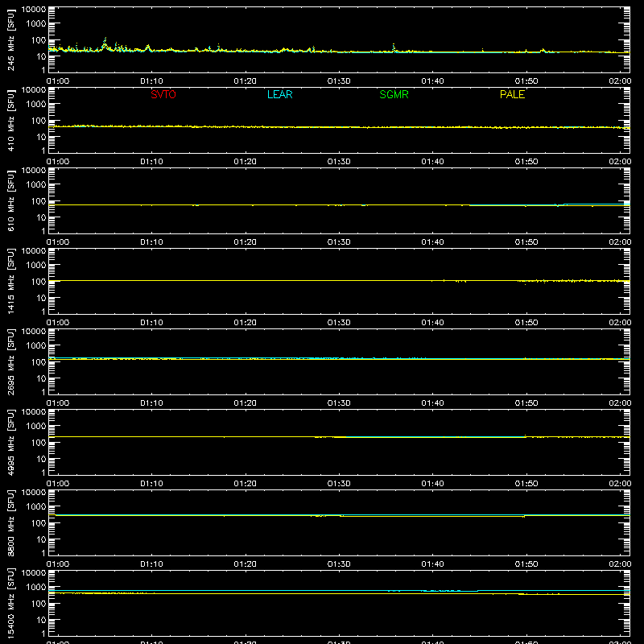
Task: Click the 10 y-axis label of 4995 MHz panel
Action: [x=41, y=459]
